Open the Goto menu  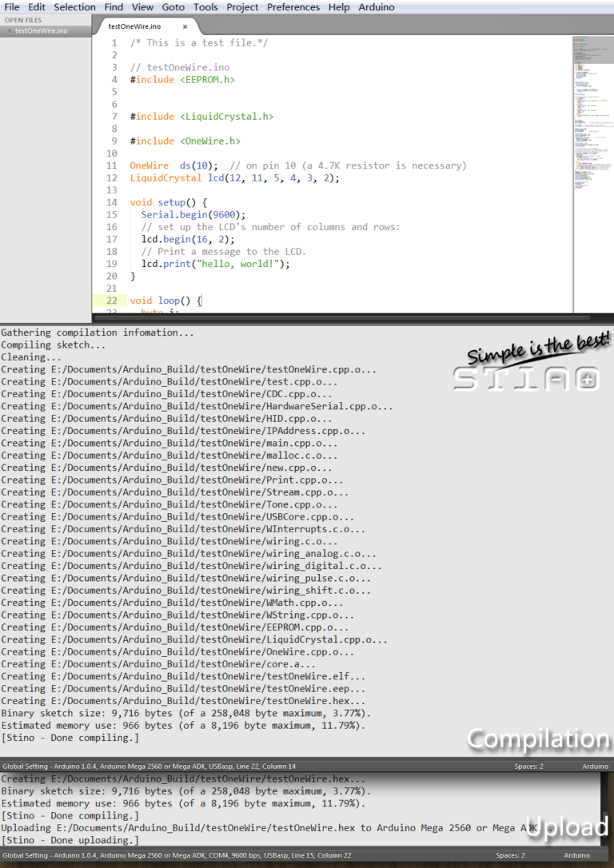[x=173, y=7]
